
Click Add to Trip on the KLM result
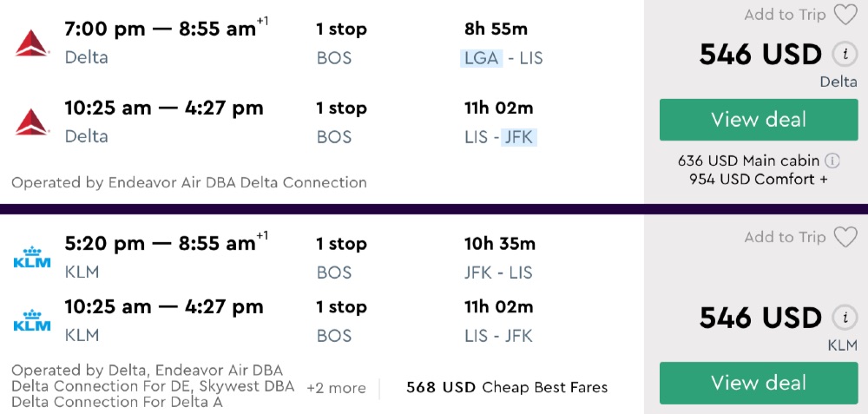coord(785,237)
